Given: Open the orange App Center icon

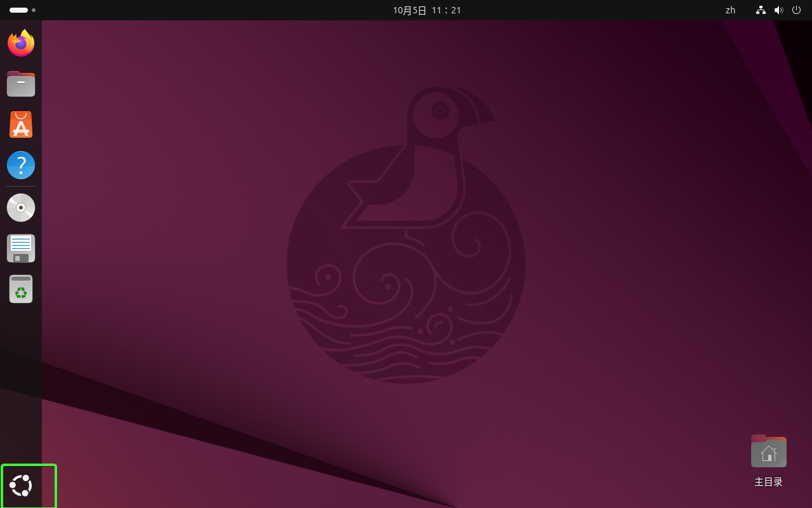Looking at the screenshot, I should pos(21,124).
